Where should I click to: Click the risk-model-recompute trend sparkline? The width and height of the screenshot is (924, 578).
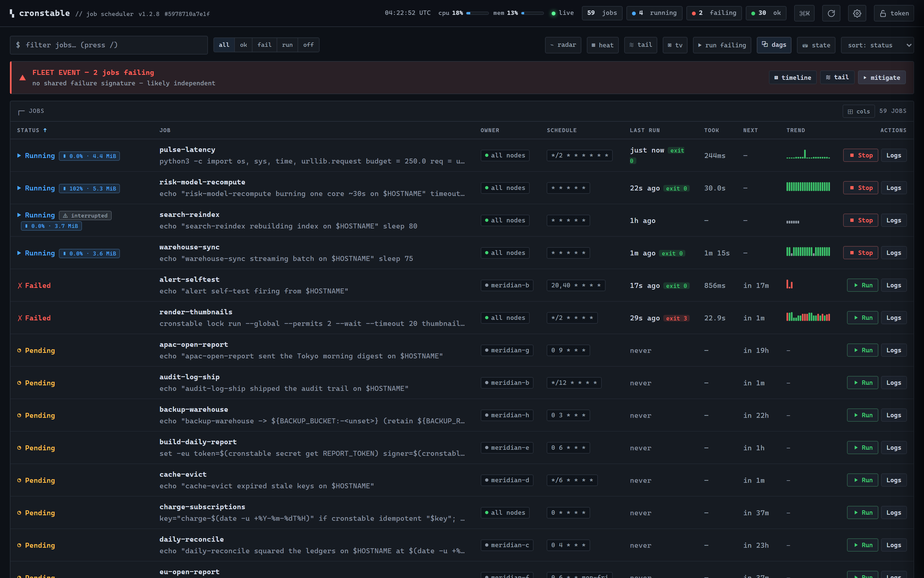click(x=808, y=187)
